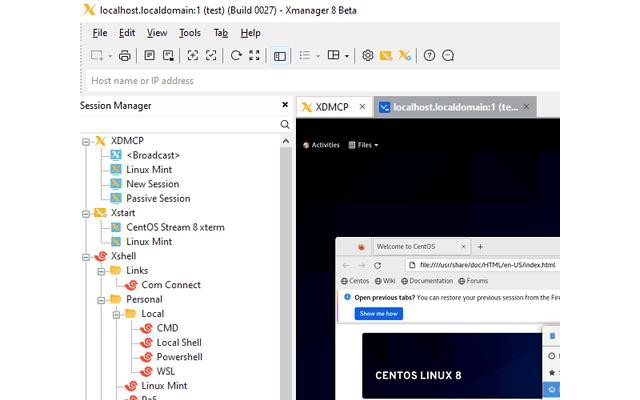Collapse the Xshell tree node
The image size is (640, 400).
click(86, 257)
